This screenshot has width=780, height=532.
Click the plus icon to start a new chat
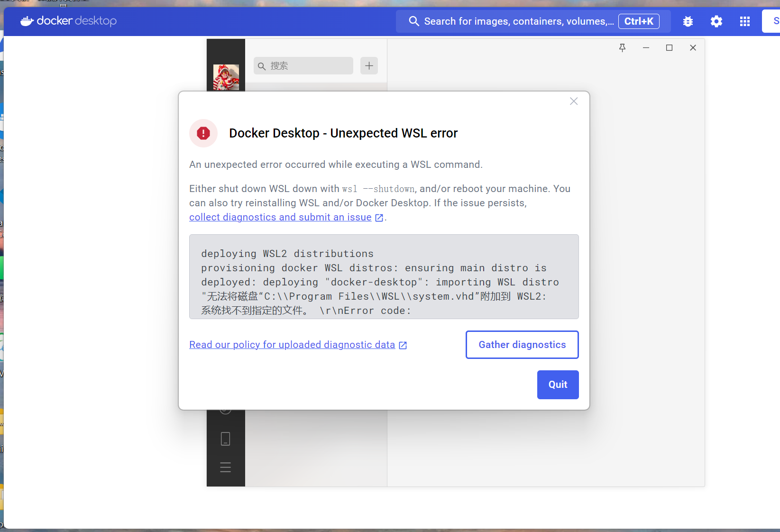[x=369, y=65]
